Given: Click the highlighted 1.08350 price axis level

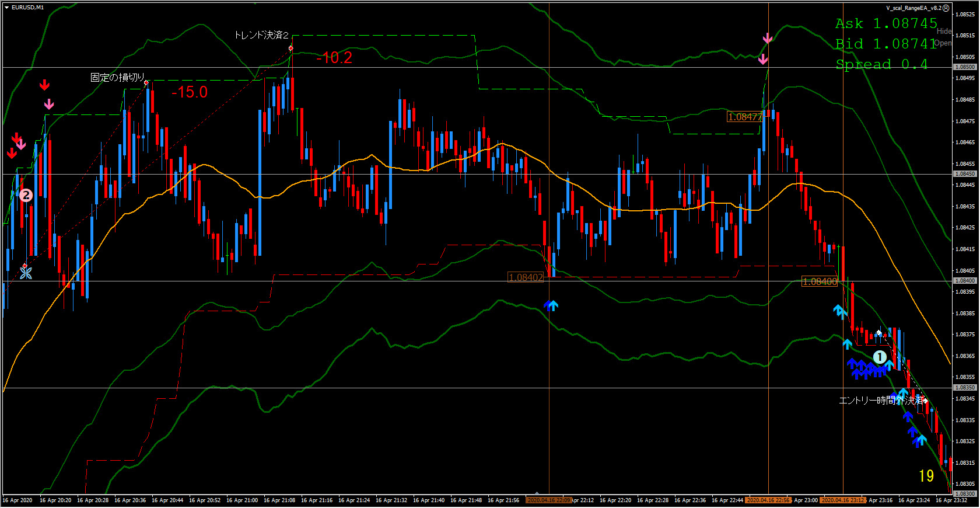Looking at the screenshot, I should coord(965,388).
